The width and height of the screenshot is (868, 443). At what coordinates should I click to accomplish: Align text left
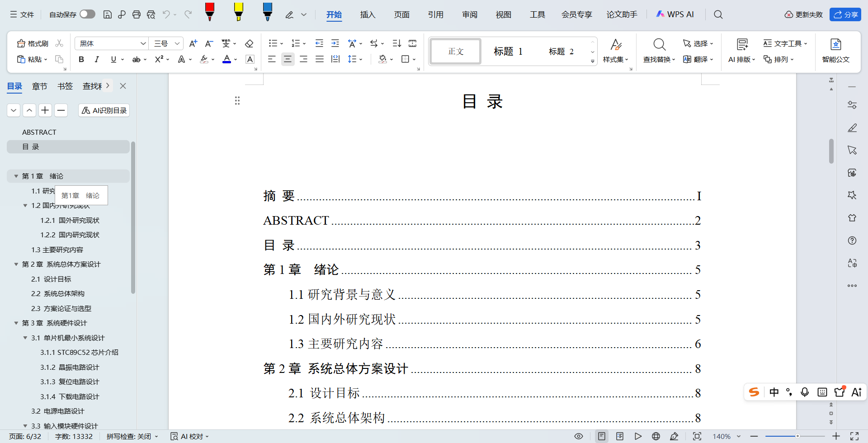coord(272,59)
